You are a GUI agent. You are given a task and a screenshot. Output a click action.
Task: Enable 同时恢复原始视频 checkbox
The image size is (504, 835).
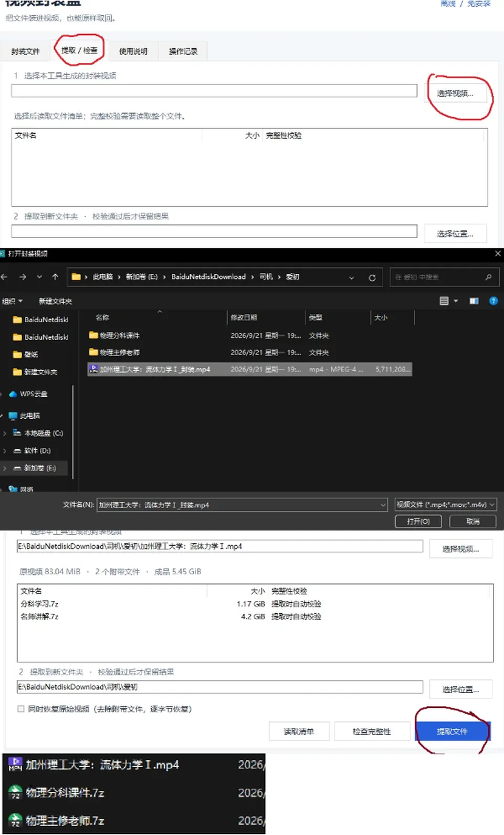click(x=21, y=709)
